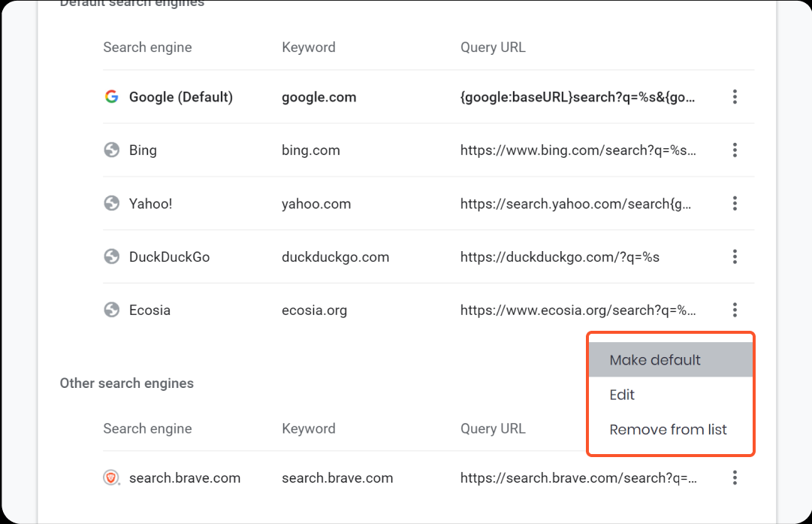The image size is (812, 524).
Task: Open more actions menu for Yahoo!
Action: pyautogui.click(x=735, y=204)
